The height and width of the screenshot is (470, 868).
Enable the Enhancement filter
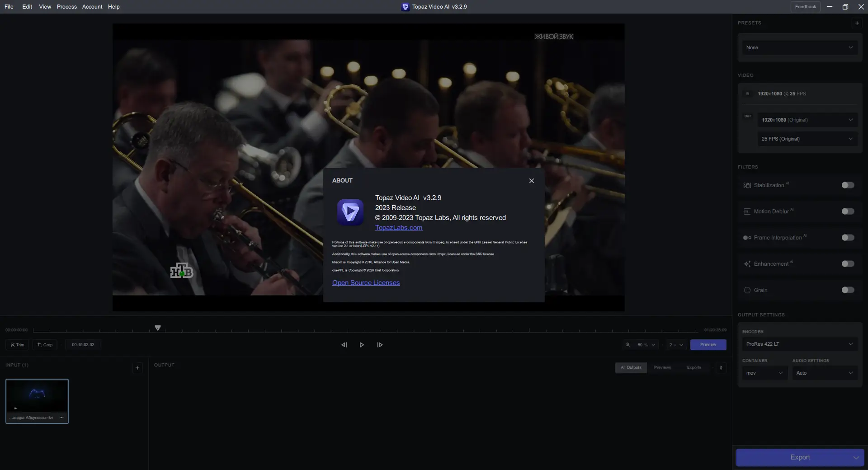[848, 264]
